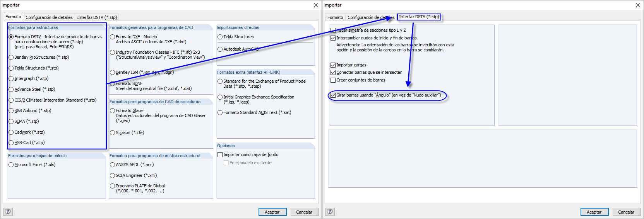Choose HSB-Cad (*.stp) option
644x219 pixels.
pos(11,143)
